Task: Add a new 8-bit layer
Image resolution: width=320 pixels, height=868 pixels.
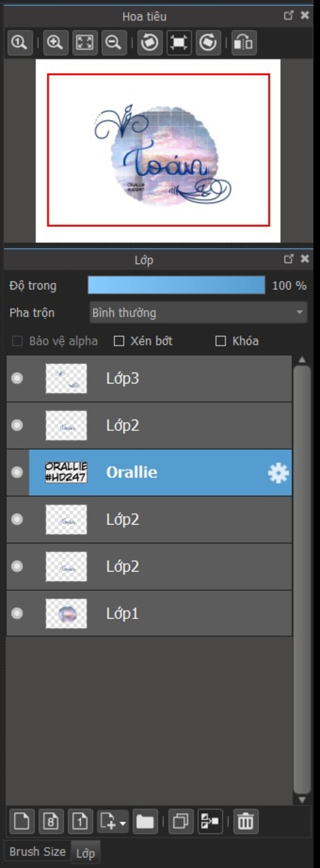Action: click(x=51, y=821)
